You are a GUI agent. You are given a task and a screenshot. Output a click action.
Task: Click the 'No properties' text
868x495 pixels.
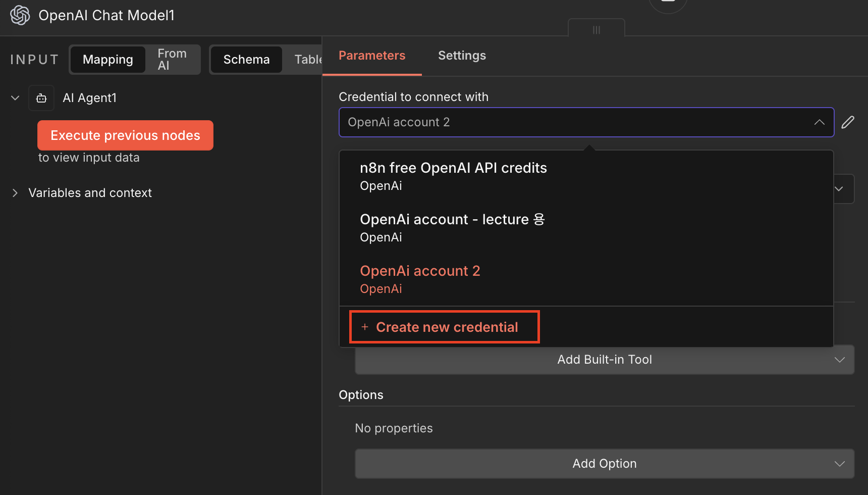tap(394, 428)
